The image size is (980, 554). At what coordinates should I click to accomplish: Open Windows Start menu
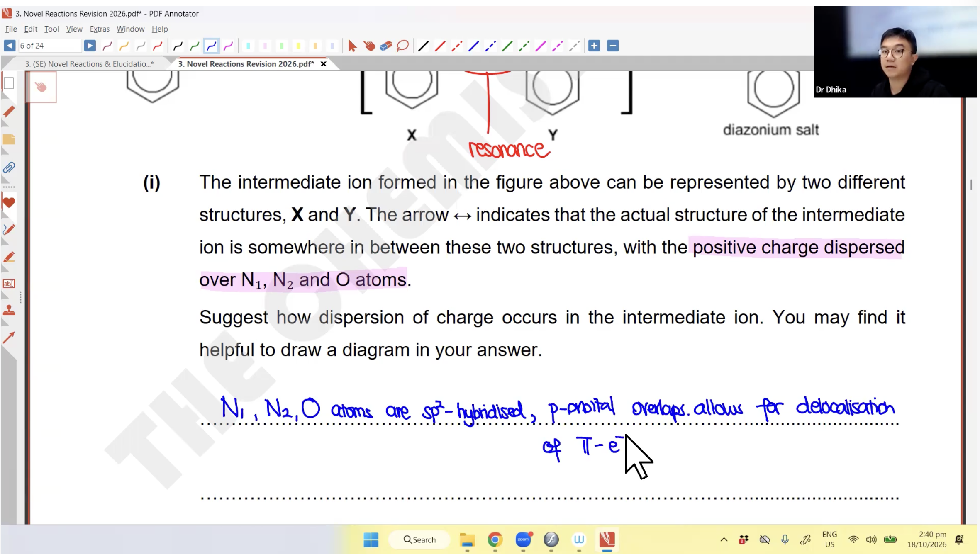pyautogui.click(x=371, y=539)
